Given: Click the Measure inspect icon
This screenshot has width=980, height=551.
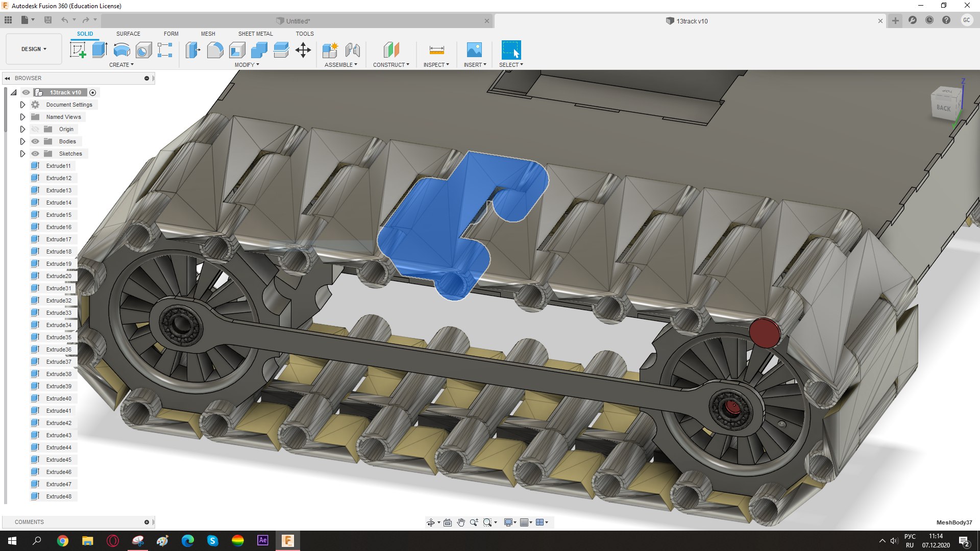Looking at the screenshot, I should 436,50.
